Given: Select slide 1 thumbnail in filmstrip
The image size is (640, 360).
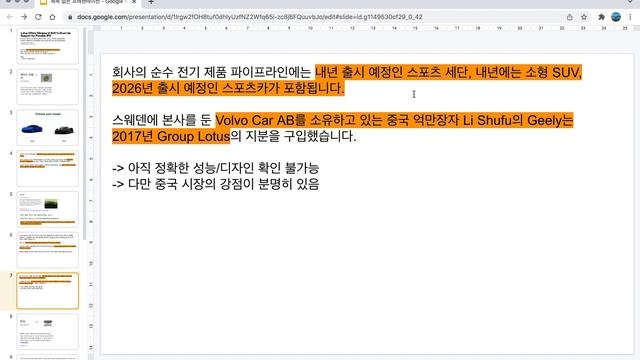Looking at the screenshot, I should [x=47, y=46].
